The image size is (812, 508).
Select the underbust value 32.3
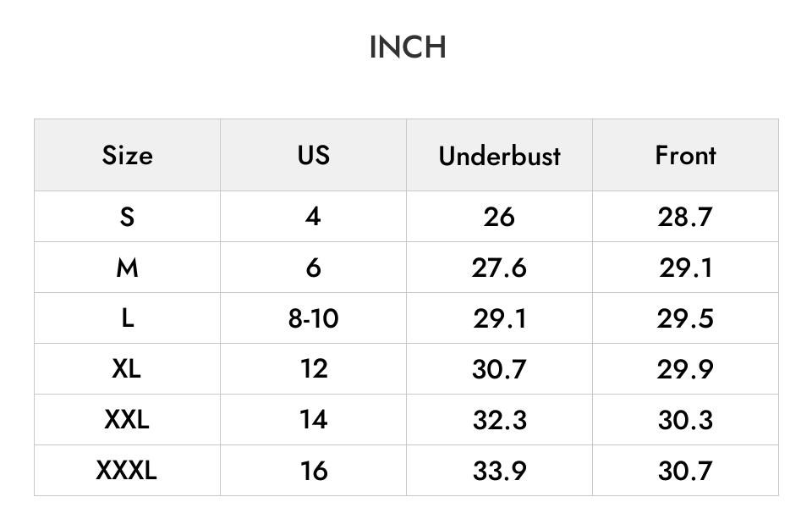499,419
